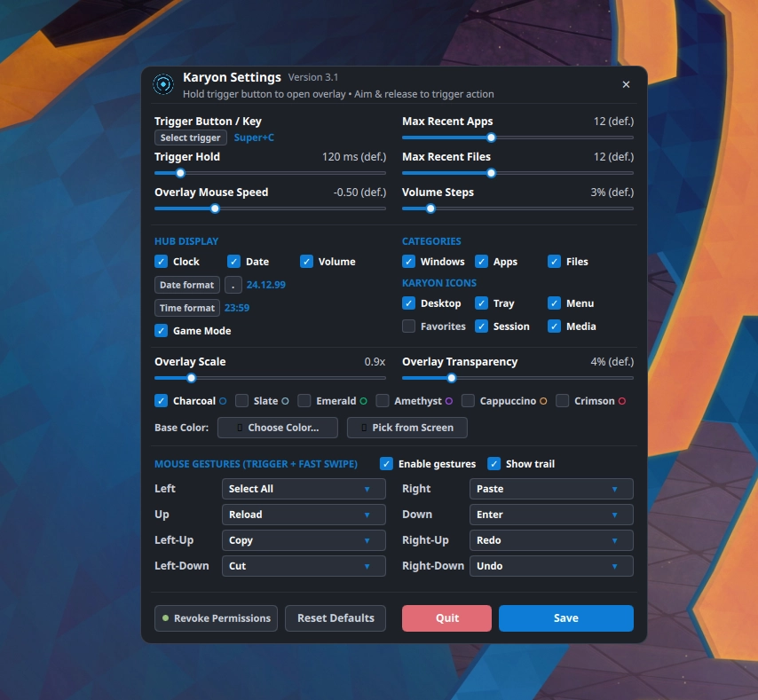Toggle the Menu icon checkbox
The width and height of the screenshot is (758, 700).
point(554,303)
